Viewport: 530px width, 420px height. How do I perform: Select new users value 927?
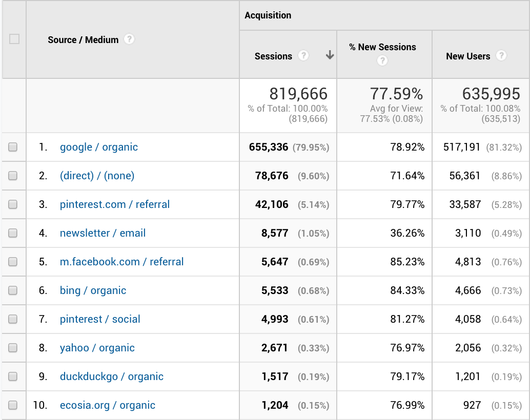tap(472, 406)
